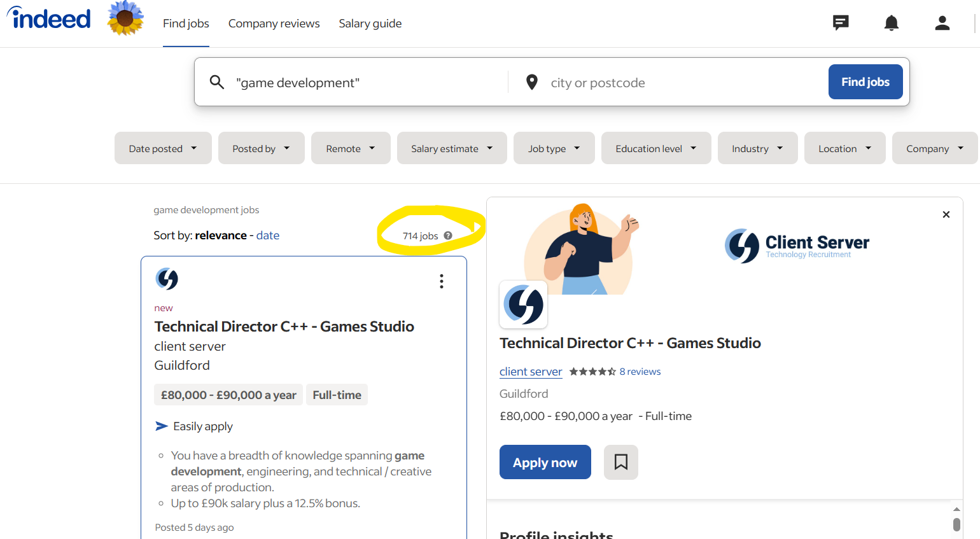Image resolution: width=980 pixels, height=539 pixels.
Task: Click the £80,000 - £90,000 a year tag
Action: (x=228, y=395)
